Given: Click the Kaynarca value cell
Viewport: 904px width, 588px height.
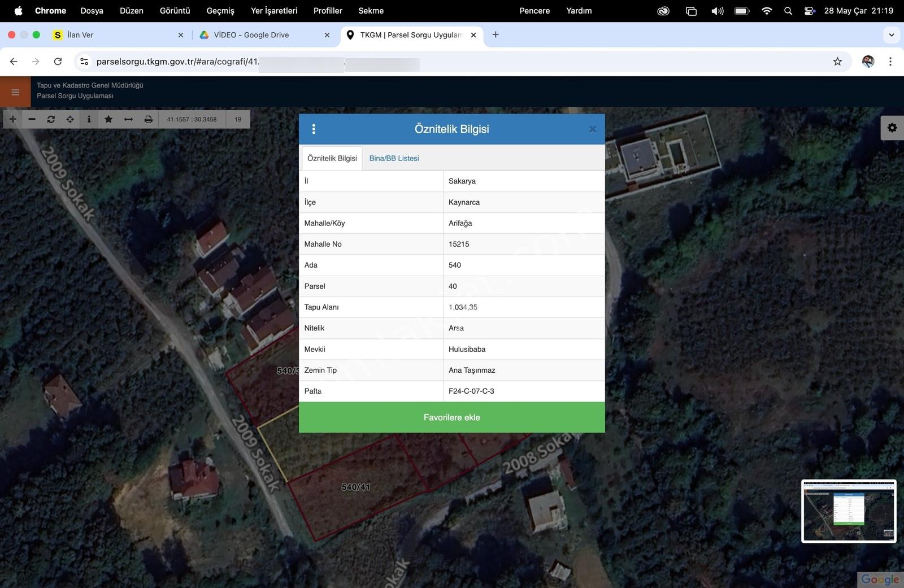Looking at the screenshot, I should pyautogui.click(x=524, y=202).
